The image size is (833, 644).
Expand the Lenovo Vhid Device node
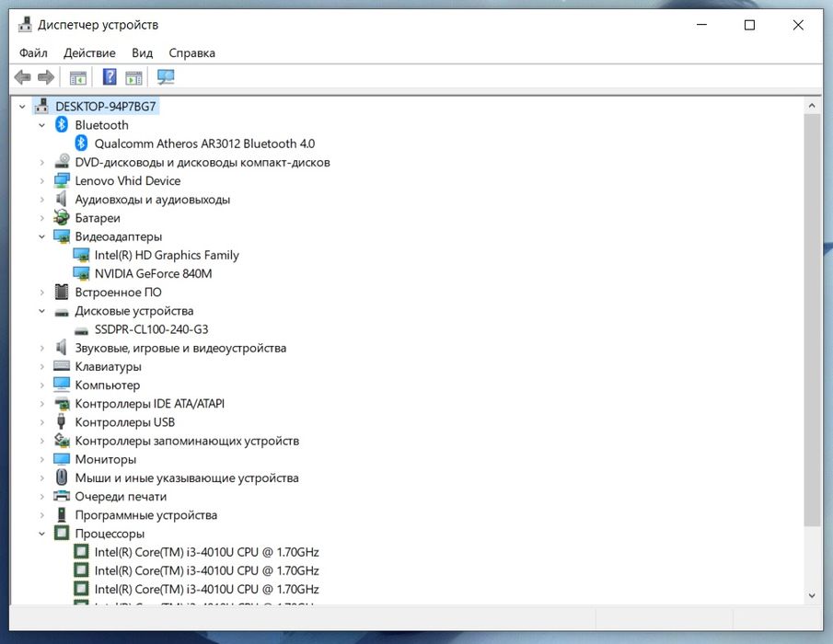(x=42, y=181)
